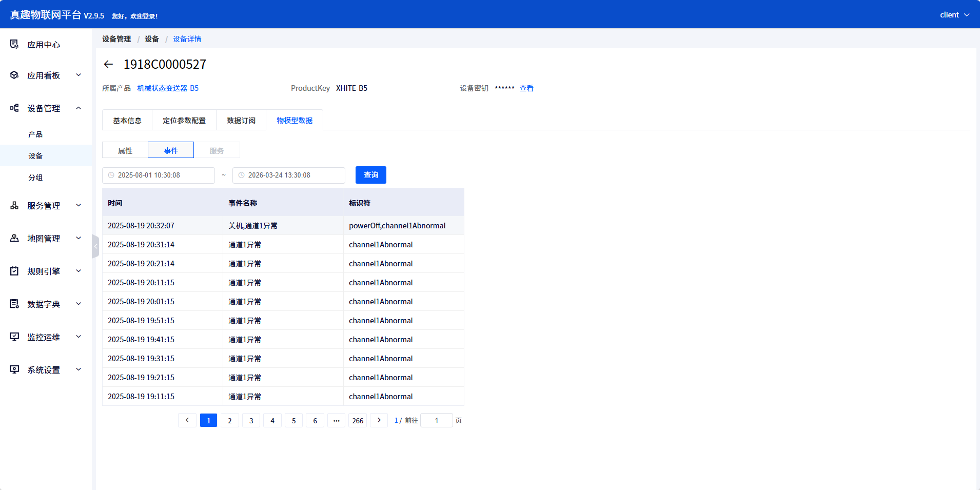Go to page 2 of events
The width and height of the screenshot is (980, 490).
click(230, 420)
